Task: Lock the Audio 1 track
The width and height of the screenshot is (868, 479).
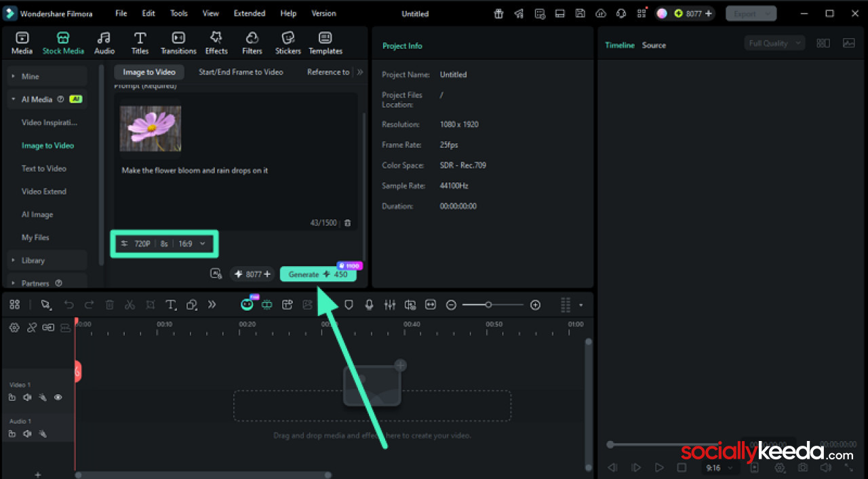Action: [12, 434]
